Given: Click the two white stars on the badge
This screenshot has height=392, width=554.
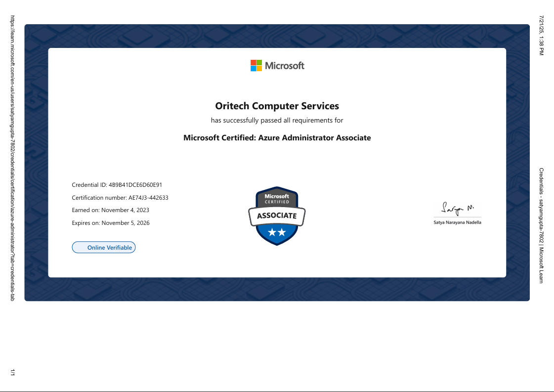Looking at the screenshot, I should coord(277,232).
